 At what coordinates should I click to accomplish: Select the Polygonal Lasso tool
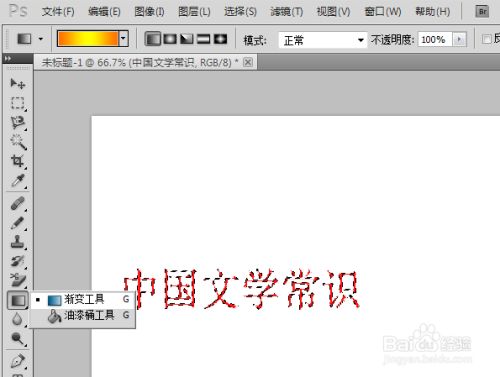18,123
